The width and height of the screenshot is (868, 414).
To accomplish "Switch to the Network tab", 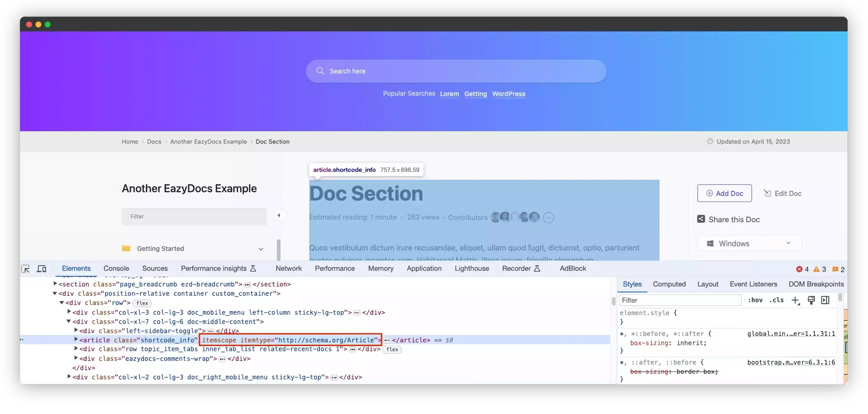I will coord(289,268).
